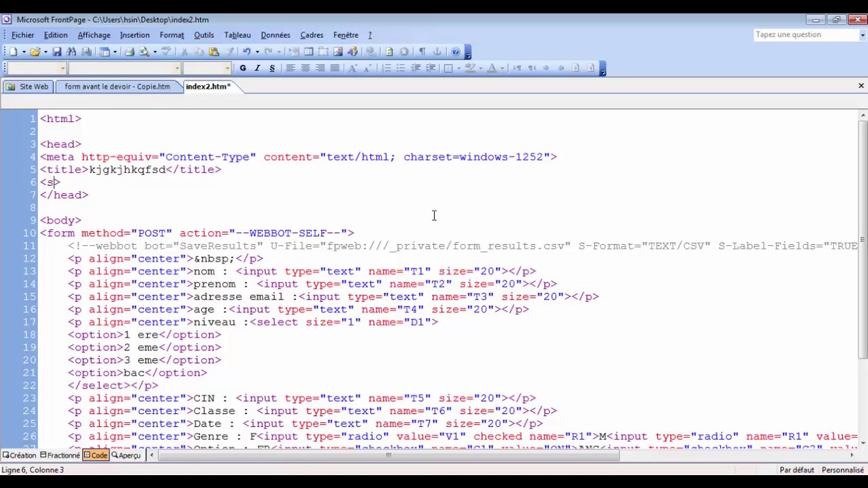868x488 pixels.
Task: Click the text 'kjgkjhkqfsd' in the title tag
Action: click(x=127, y=169)
